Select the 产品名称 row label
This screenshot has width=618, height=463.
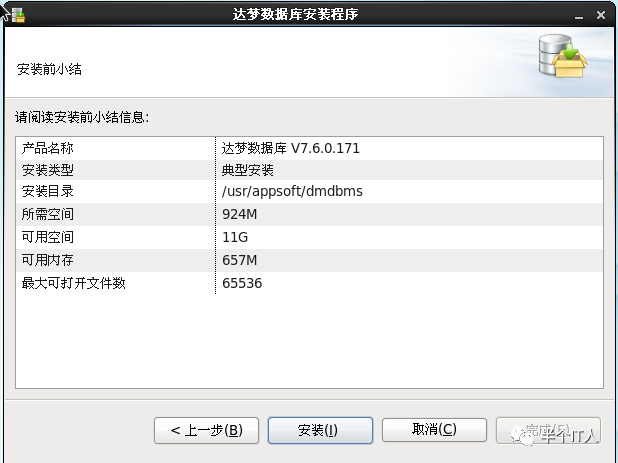[x=47, y=148]
